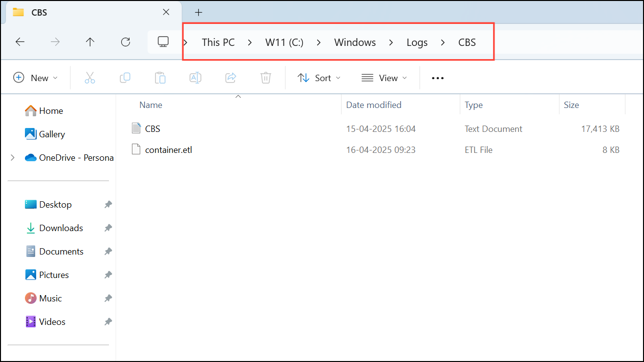Expand the OneDrive - Personal sidebar entry
Viewport: 644px width, 362px height.
(12, 157)
